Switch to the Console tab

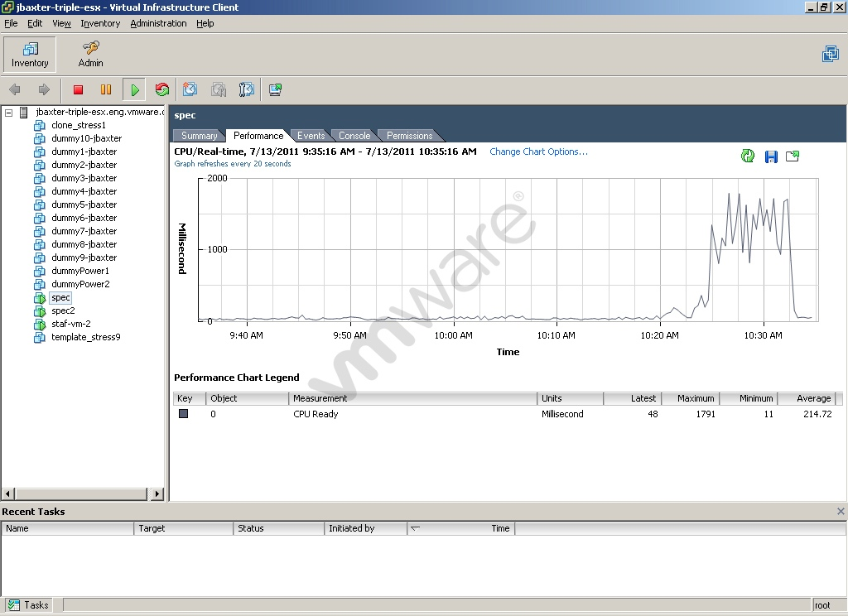354,136
